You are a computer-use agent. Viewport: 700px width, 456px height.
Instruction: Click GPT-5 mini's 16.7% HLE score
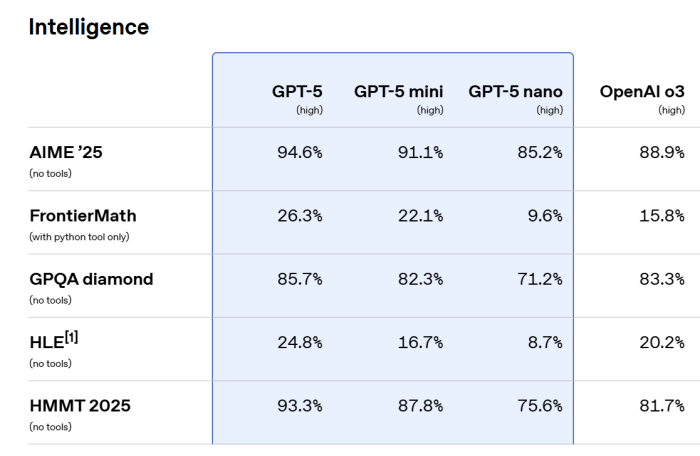(420, 342)
